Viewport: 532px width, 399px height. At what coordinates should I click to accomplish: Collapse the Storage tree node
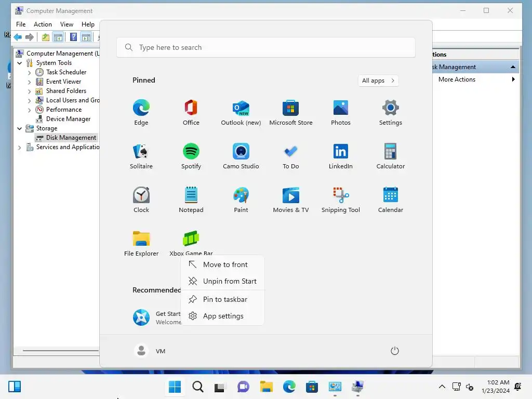pyautogui.click(x=20, y=129)
